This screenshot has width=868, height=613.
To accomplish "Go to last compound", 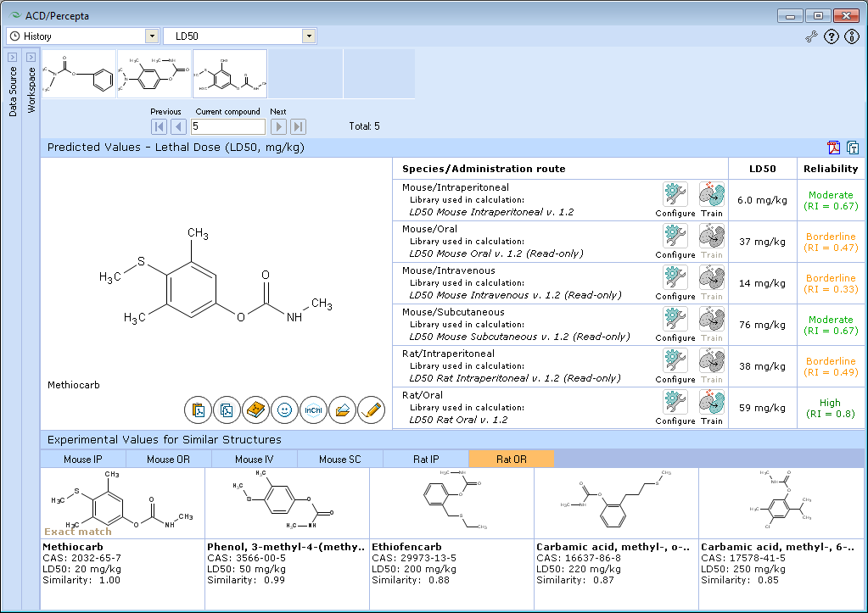I will pos(298,126).
